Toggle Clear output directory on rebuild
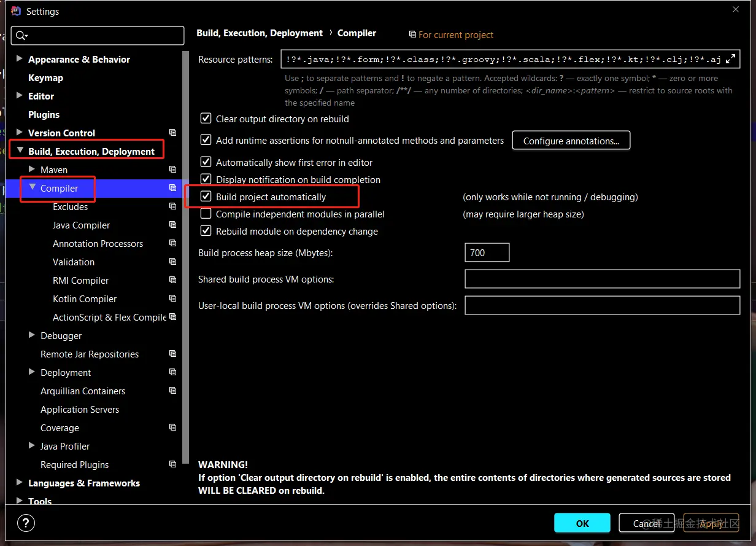756x546 pixels. pos(206,119)
